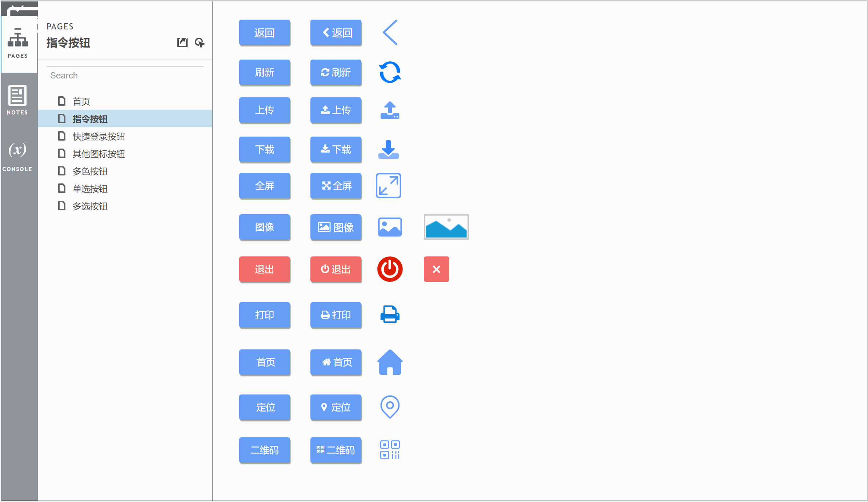Click the refresh/reload circular icon
868x502 pixels.
point(390,72)
